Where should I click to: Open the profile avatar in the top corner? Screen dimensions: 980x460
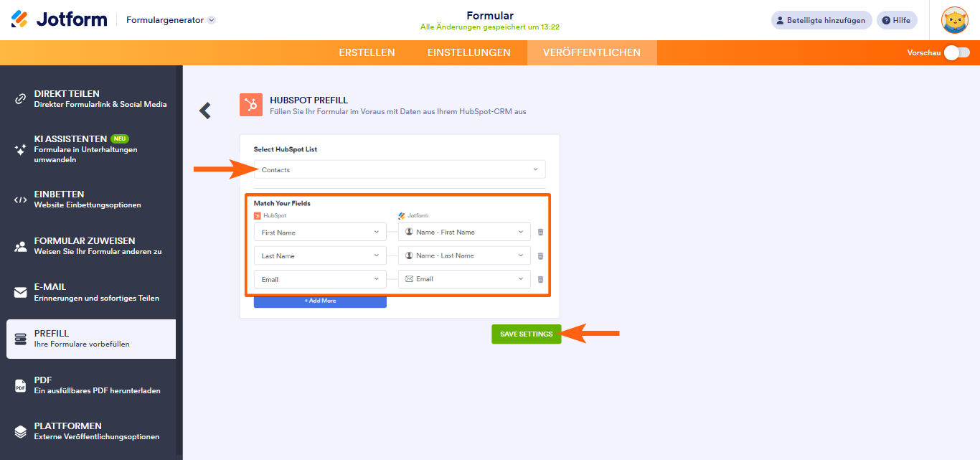pyautogui.click(x=955, y=20)
